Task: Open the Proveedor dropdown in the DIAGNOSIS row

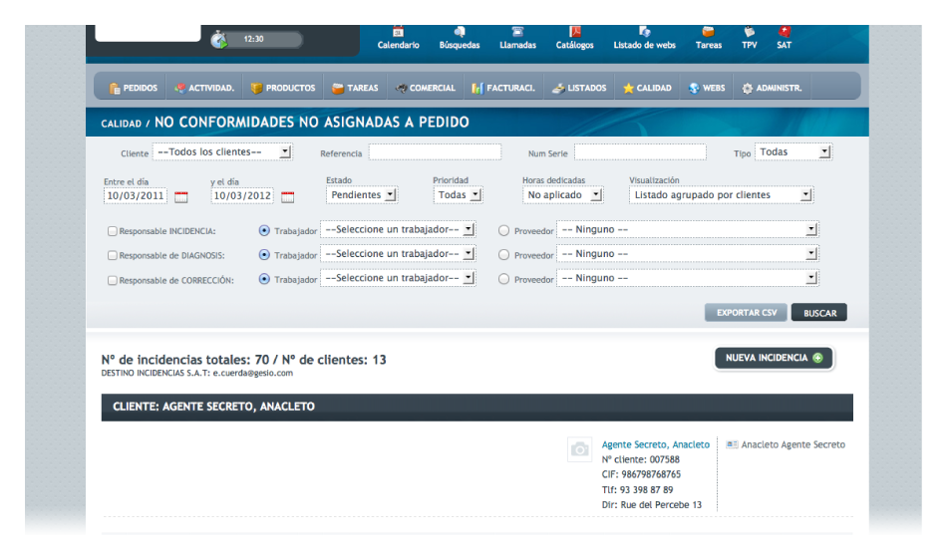Action: pyautogui.click(x=688, y=253)
